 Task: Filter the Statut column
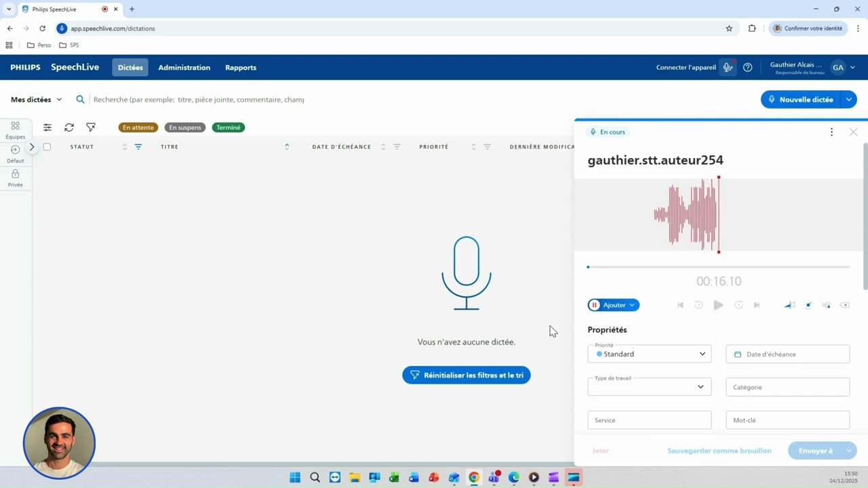tap(138, 146)
